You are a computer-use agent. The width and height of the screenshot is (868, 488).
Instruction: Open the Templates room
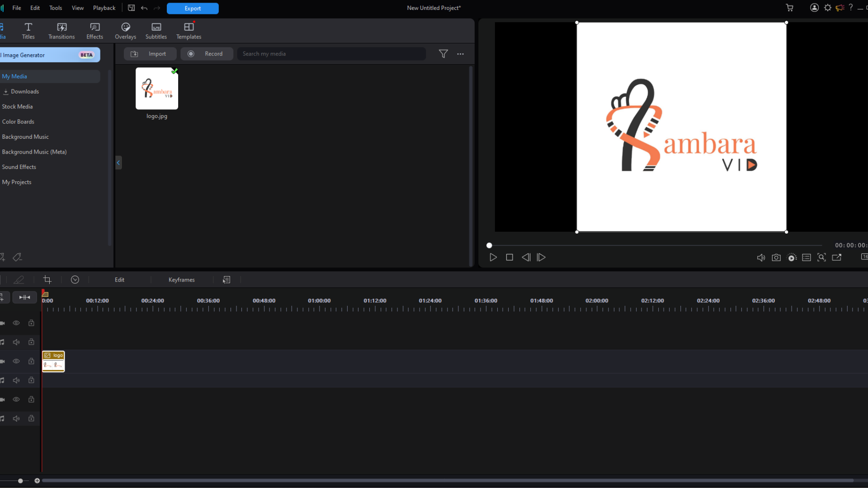point(189,31)
